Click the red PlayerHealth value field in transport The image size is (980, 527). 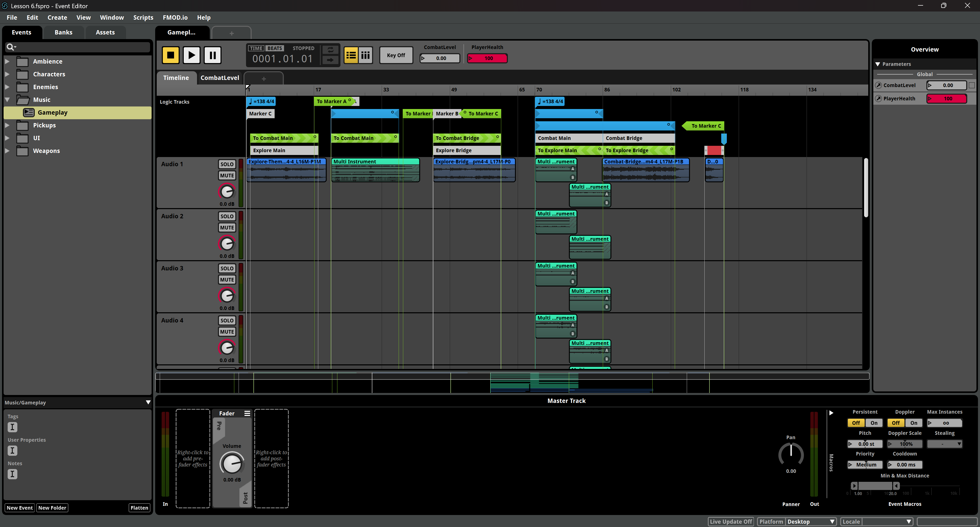(x=487, y=58)
